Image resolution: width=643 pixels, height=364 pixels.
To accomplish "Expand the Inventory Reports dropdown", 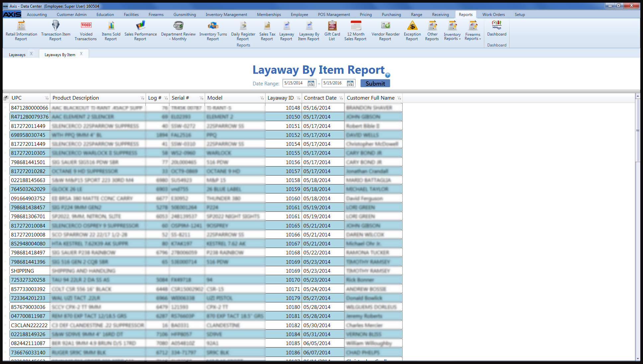I will coord(452,31).
